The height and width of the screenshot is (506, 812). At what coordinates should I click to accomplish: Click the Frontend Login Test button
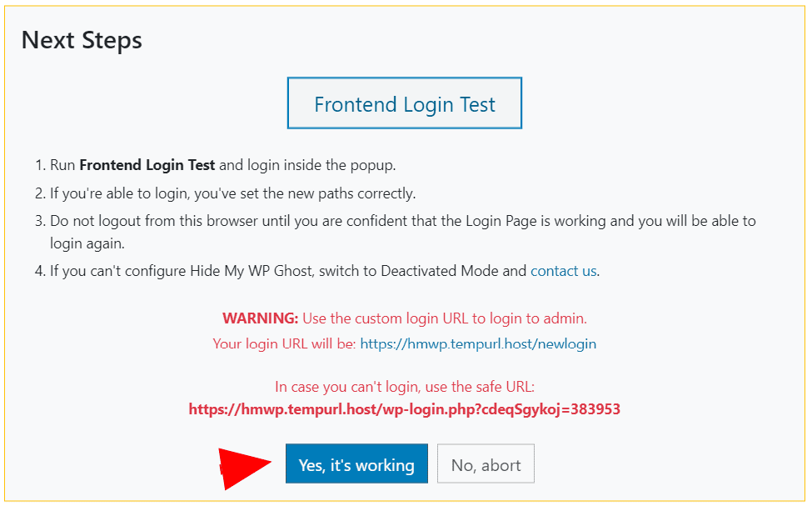click(x=405, y=104)
